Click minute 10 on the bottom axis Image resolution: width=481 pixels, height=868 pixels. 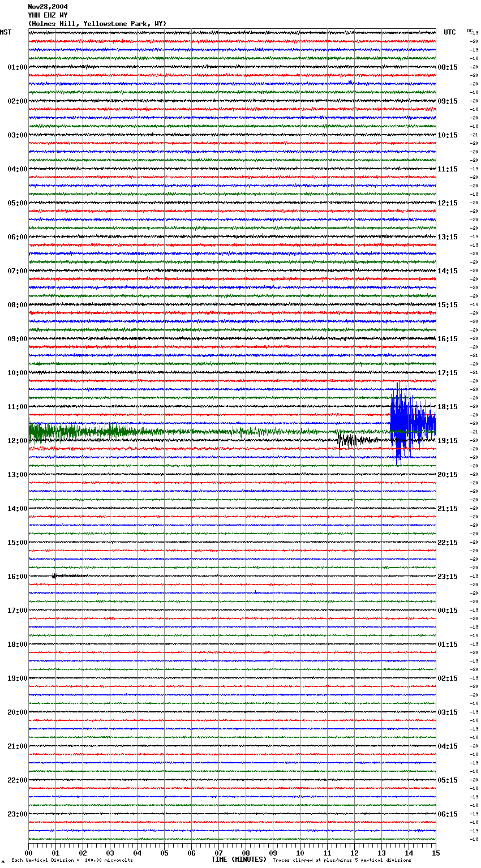click(x=300, y=853)
